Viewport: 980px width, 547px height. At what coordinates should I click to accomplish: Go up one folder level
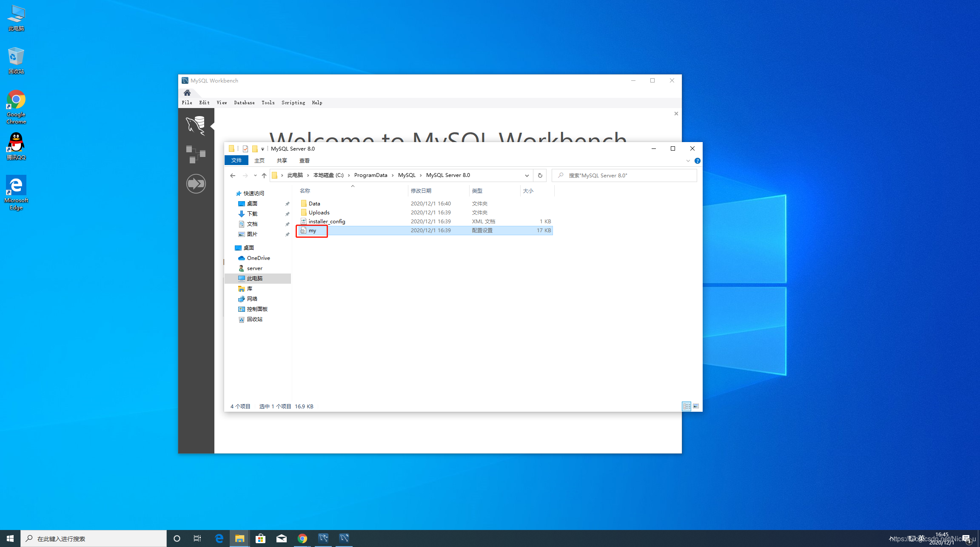pos(264,175)
